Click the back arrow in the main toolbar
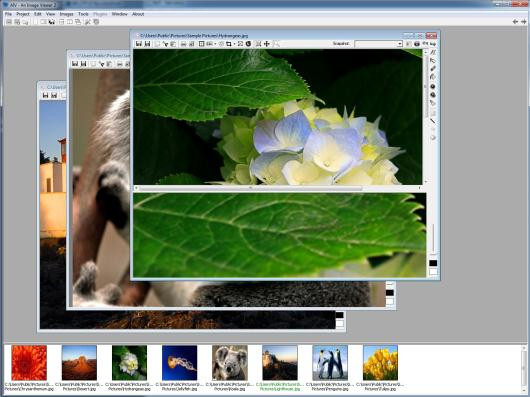The width and height of the screenshot is (530, 397). (x=515, y=22)
